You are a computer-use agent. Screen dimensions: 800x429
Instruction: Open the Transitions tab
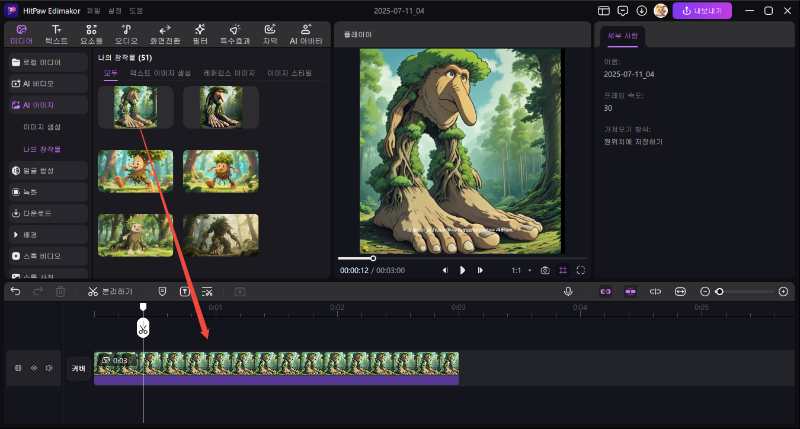[164, 35]
